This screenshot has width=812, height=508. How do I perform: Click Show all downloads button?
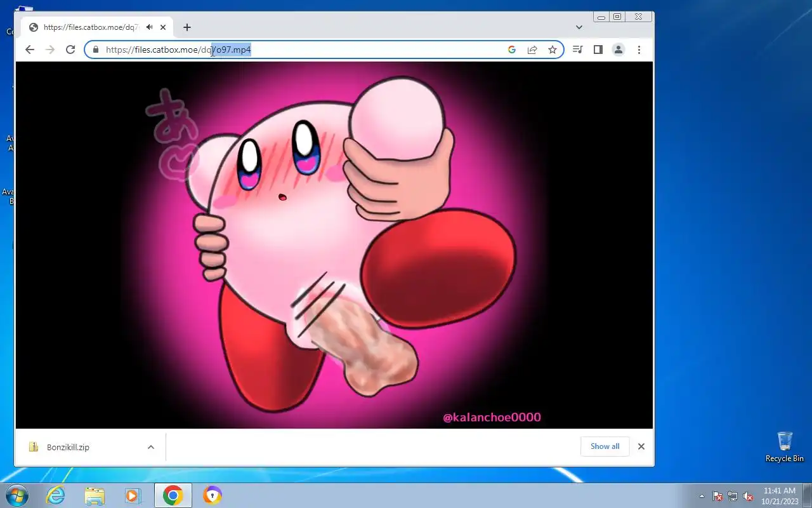pyautogui.click(x=605, y=446)
